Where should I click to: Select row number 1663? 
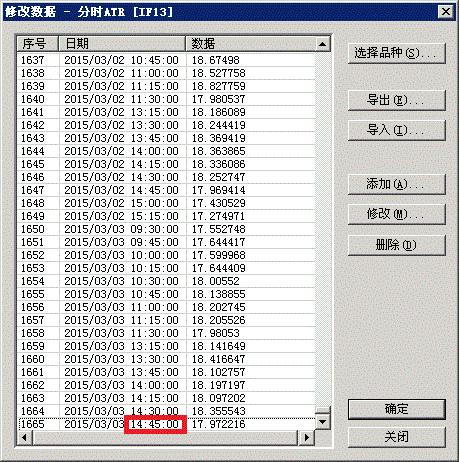[33, 398]
